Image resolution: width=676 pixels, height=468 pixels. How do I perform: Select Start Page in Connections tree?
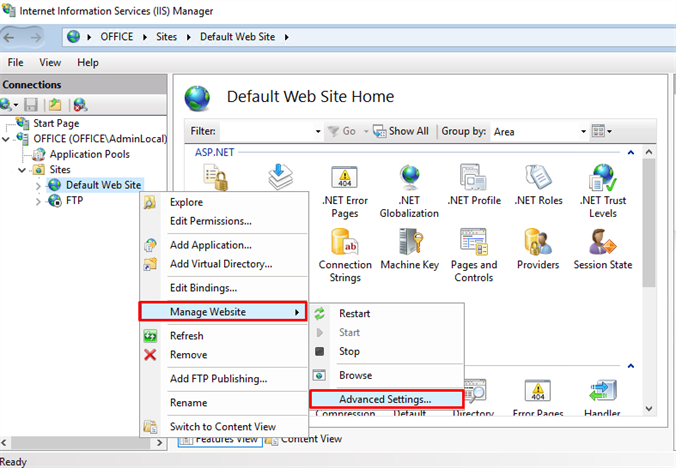point(56,123)
